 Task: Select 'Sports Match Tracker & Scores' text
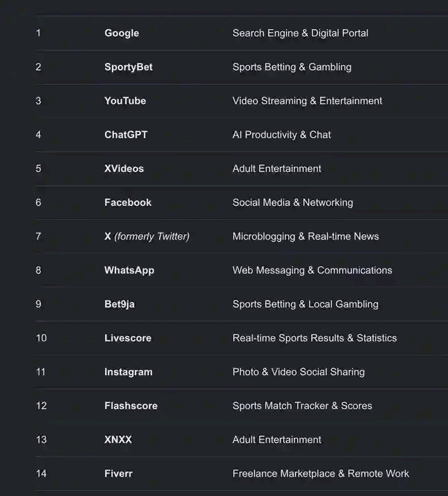302,406
